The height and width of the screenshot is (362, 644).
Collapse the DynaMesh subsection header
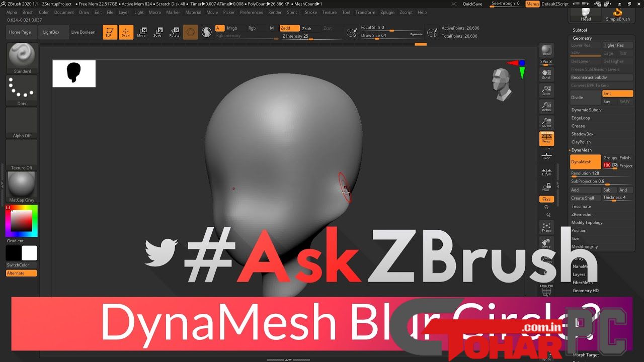tap(581, 150)
